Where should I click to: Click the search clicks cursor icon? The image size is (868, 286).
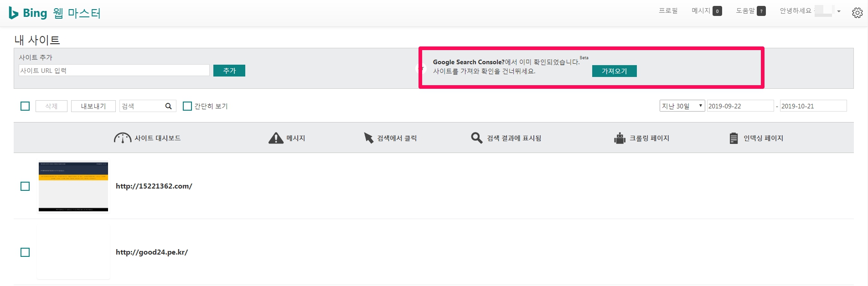(368, 138)
